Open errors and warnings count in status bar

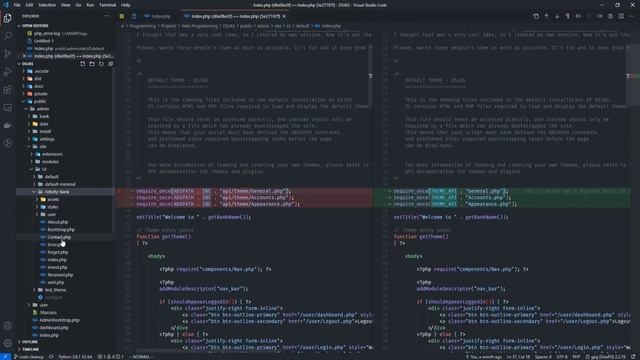tap(110, 357)
